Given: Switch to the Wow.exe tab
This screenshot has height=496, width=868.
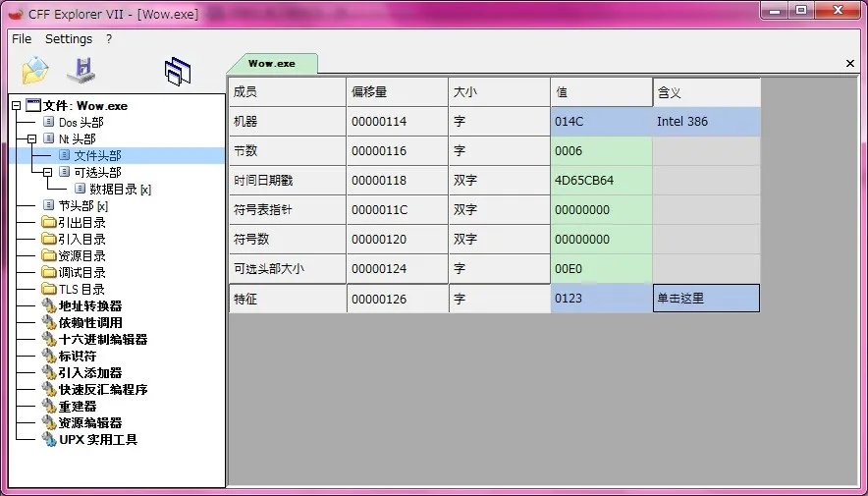Looking at the screenshot, I should pos(272,63).
